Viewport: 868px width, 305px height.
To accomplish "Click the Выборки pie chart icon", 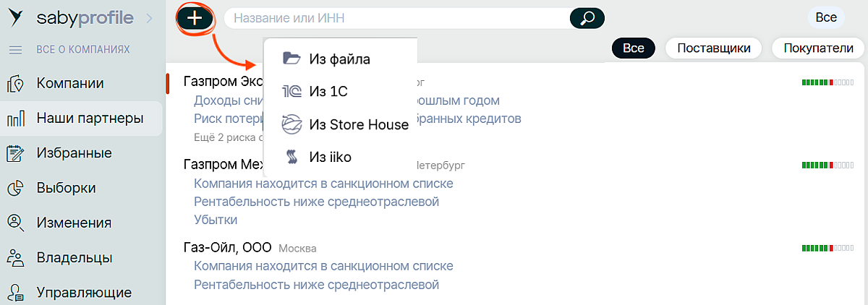I will [15, 188].
